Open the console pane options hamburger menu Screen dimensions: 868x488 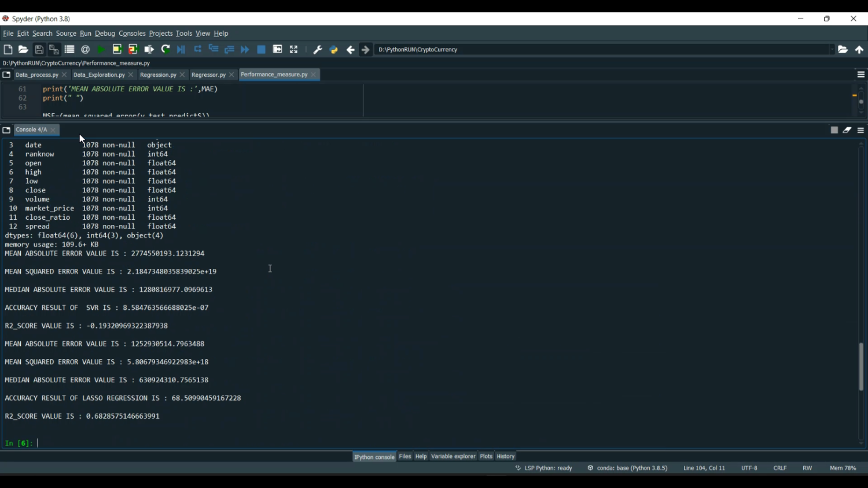(861, 130)
